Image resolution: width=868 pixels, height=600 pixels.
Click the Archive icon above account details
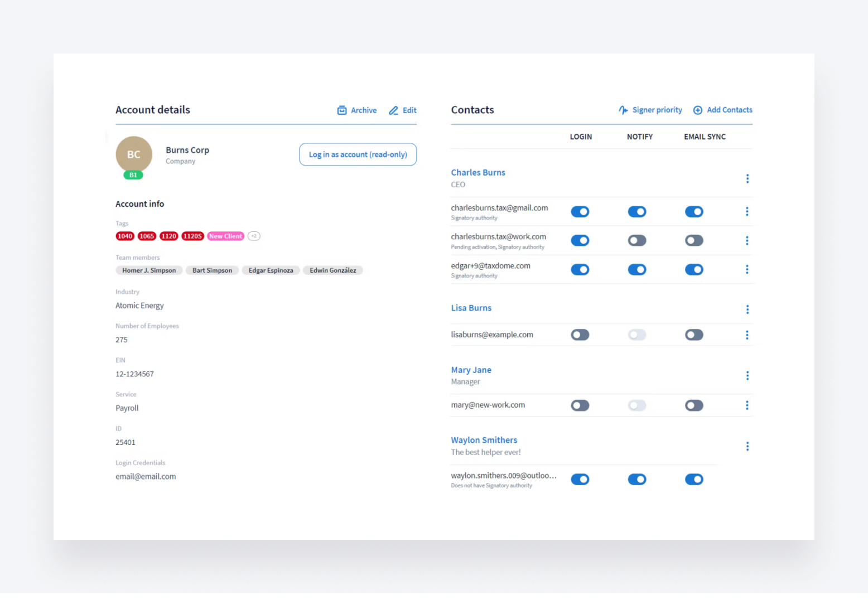pyautogui.click(x=342, y=110)
